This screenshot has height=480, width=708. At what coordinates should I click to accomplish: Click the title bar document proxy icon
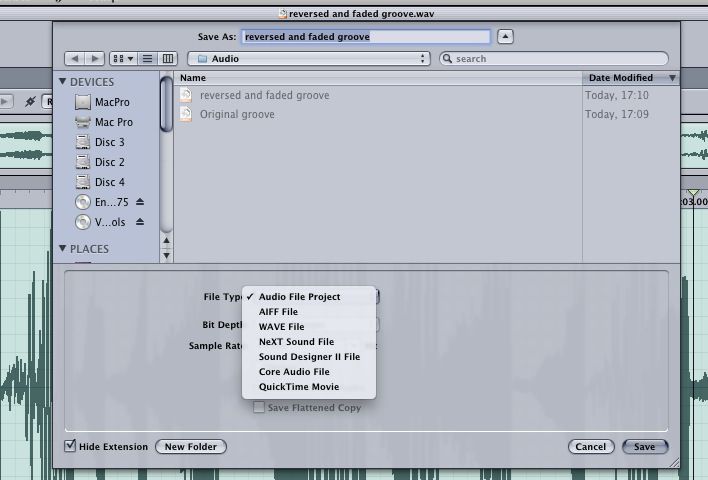tap(283, 14)
